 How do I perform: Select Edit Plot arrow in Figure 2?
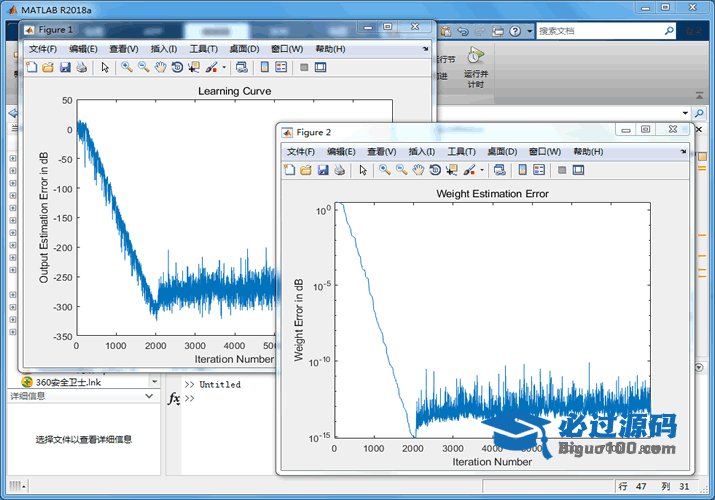click(363, 170)
